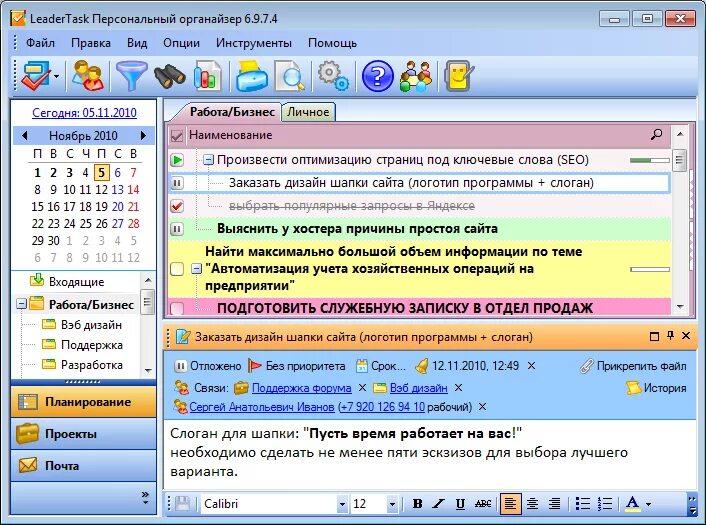Click the new task checkmark toolbar icon
Viewport: 706px width, 525px height.
point(36,76)
